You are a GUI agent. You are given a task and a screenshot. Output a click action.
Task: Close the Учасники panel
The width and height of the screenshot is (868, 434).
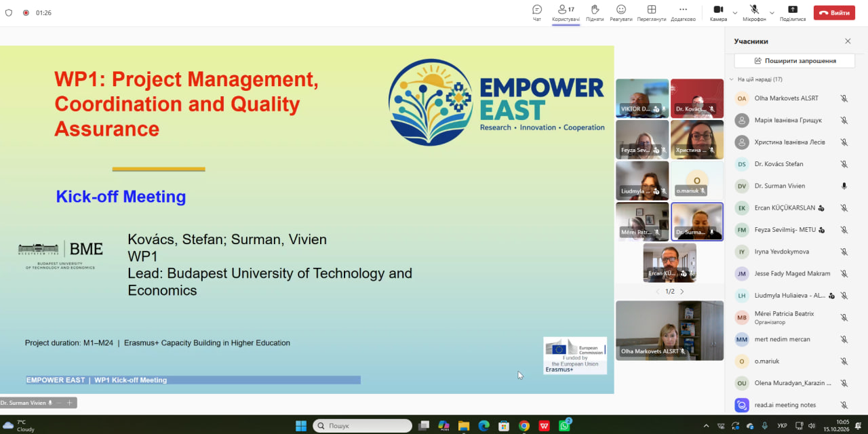coord(848,41)
